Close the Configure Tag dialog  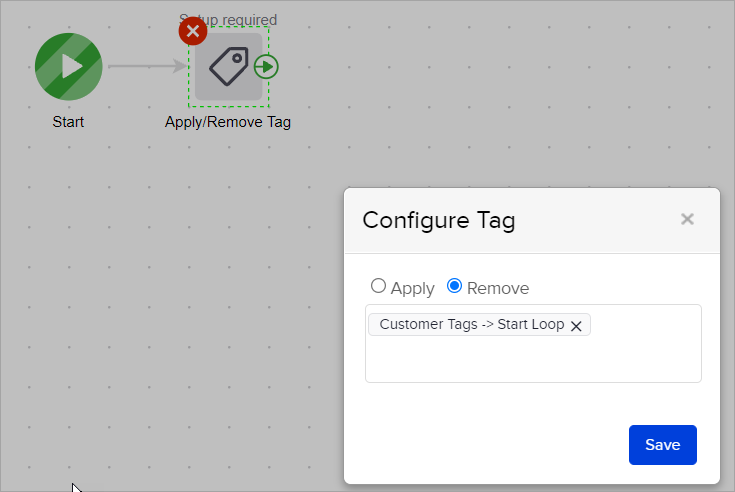(687, 219)
